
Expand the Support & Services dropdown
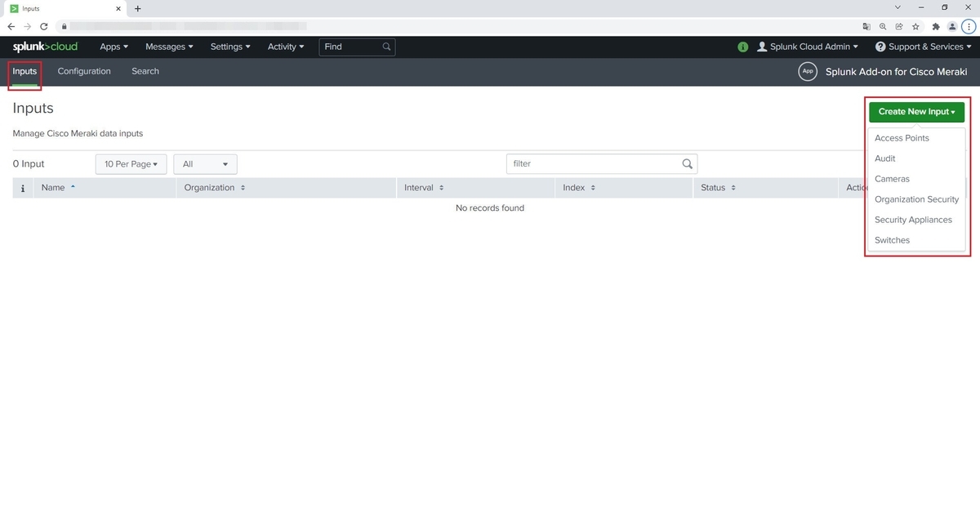[x=924, y=47]
